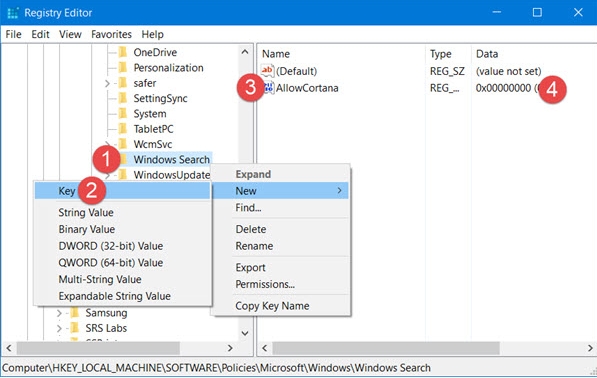Click the (Default) string value icon
Image resolution: width=597 pixels, height=378 pixels.
click(267, 71)
